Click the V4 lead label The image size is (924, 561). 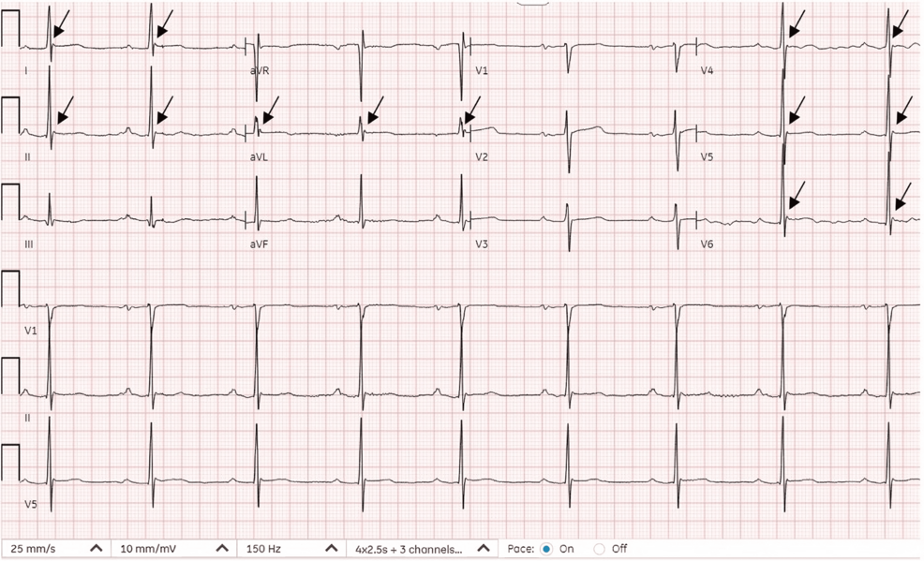point(708,71)
